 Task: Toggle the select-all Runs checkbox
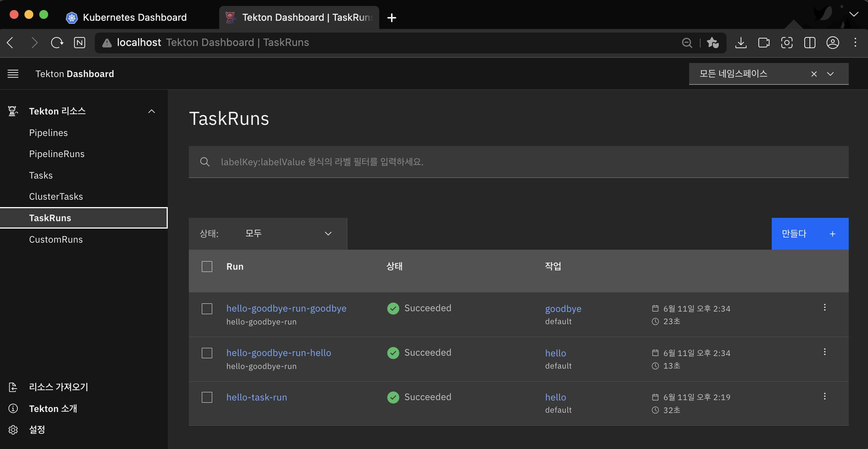pos(207,267)
